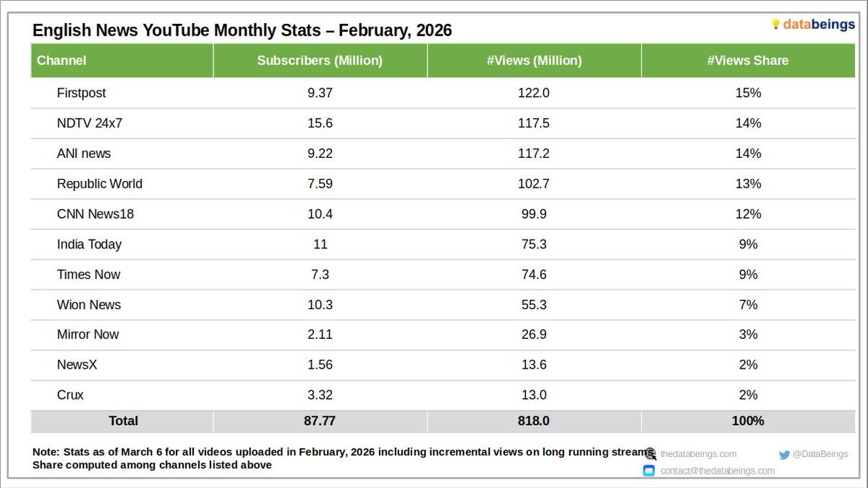
Task: Click NewsX subscribers value 1.56
Action: pyautogui.click(x=320, y=365)
